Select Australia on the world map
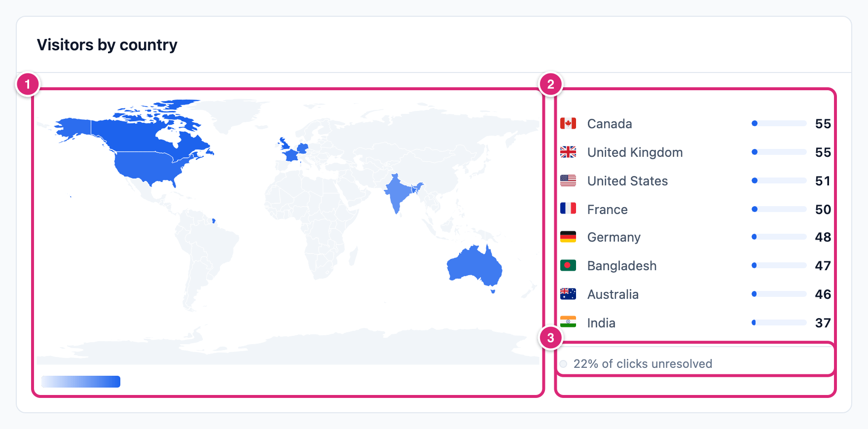This screenshot has width=868, height=429. point(473,268)
